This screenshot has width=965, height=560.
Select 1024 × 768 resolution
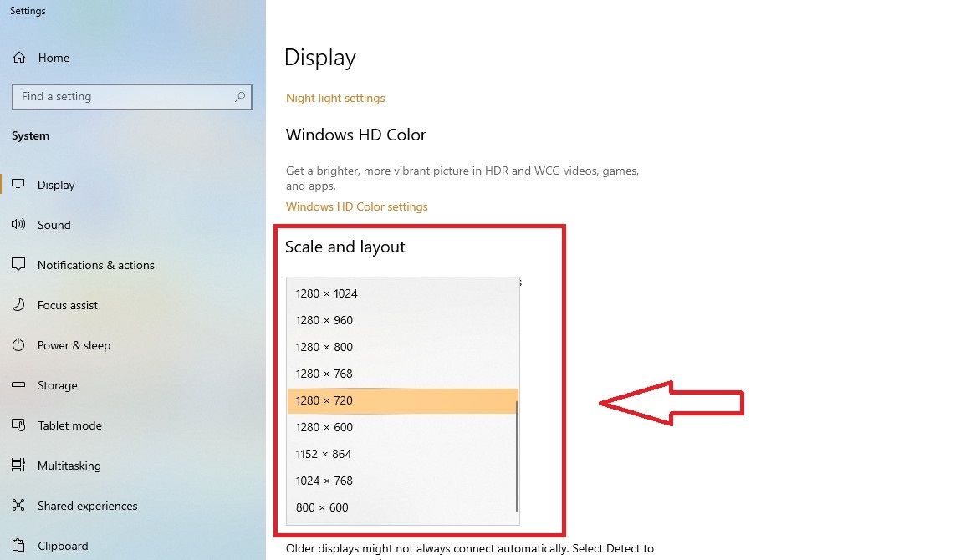pos(402,481)
